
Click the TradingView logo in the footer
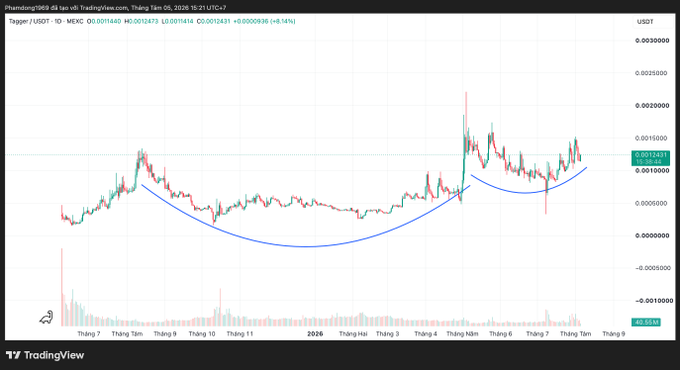click(45, 355)
